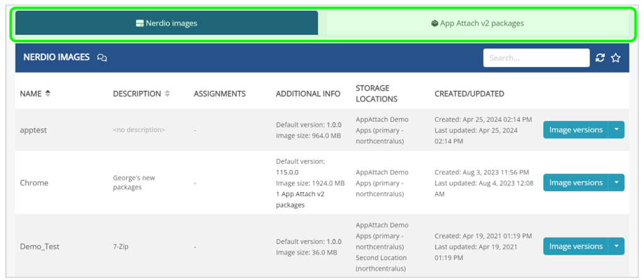Refresh the Nerdio images list
The image size is (644, 280).
point(600,58)
